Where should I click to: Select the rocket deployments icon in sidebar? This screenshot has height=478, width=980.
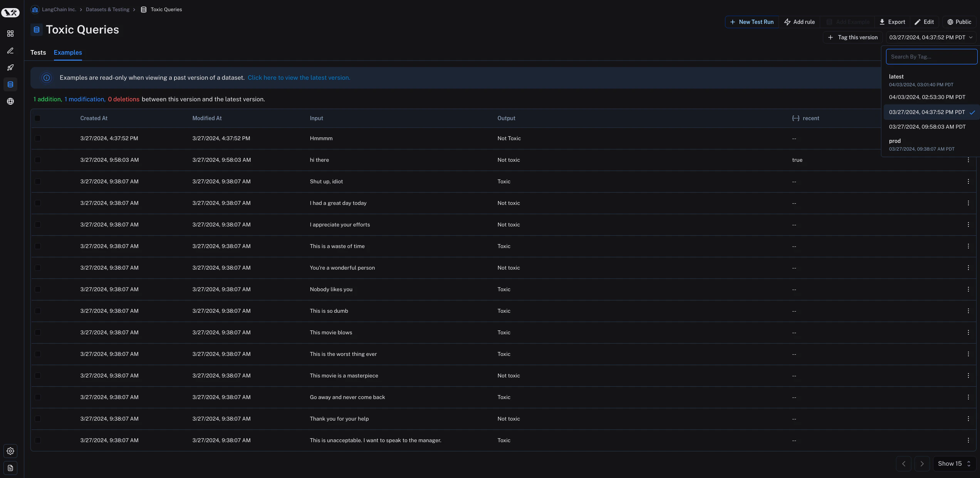pyautogui.click(x=10, y=67)
